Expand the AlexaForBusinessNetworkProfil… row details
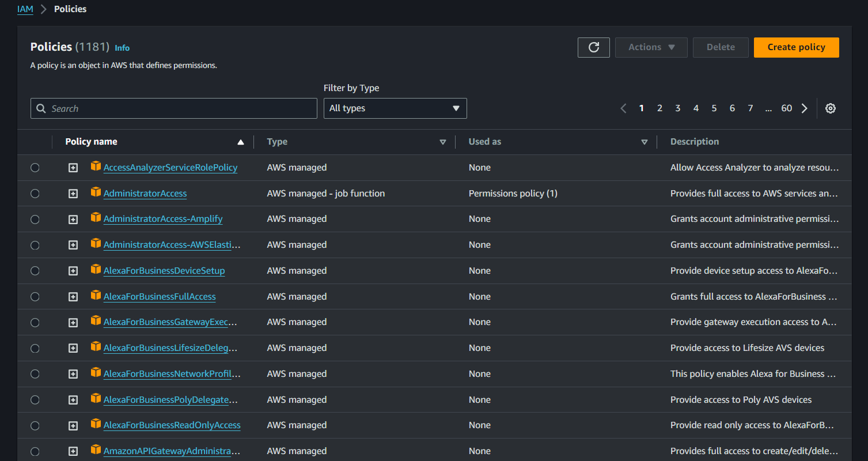 click(73, 374)
